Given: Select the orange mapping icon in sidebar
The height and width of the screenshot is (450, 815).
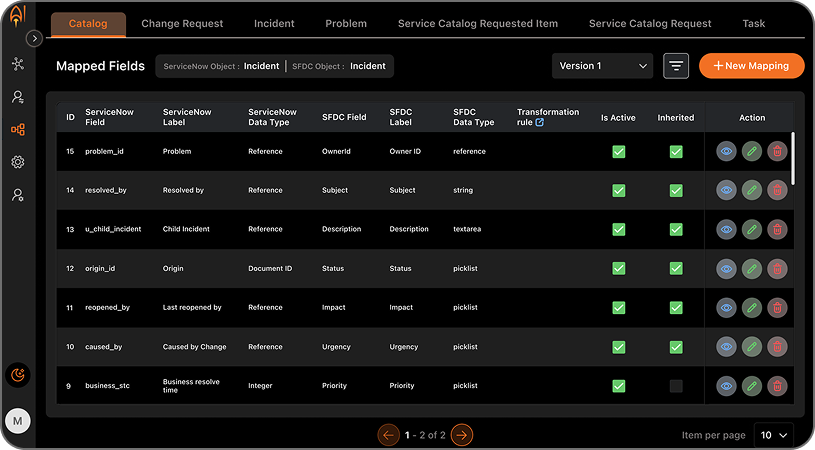Looking at the screenshot, I should (17, 129).
